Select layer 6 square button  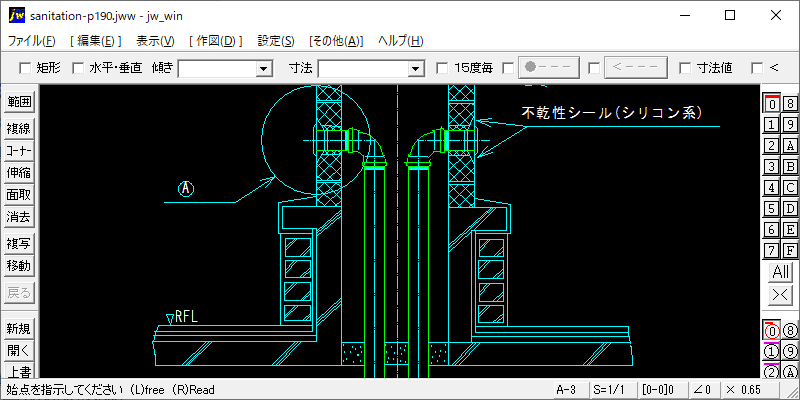(x=772, y=230)
